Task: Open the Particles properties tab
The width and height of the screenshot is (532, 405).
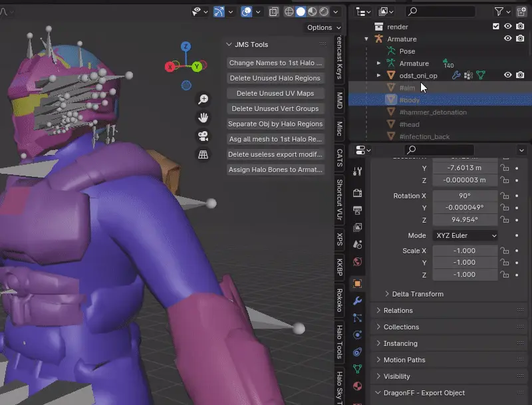Action: 357,318
